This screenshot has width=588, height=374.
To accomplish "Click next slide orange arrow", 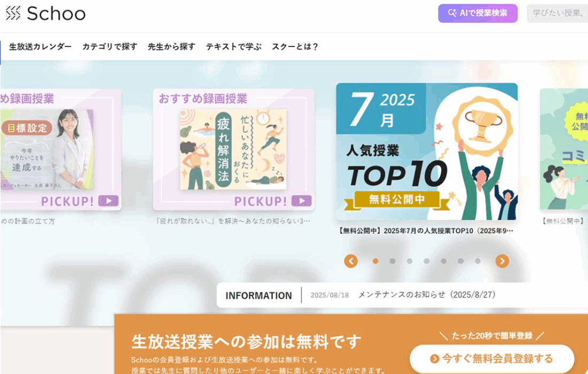I will pos(502,261).
